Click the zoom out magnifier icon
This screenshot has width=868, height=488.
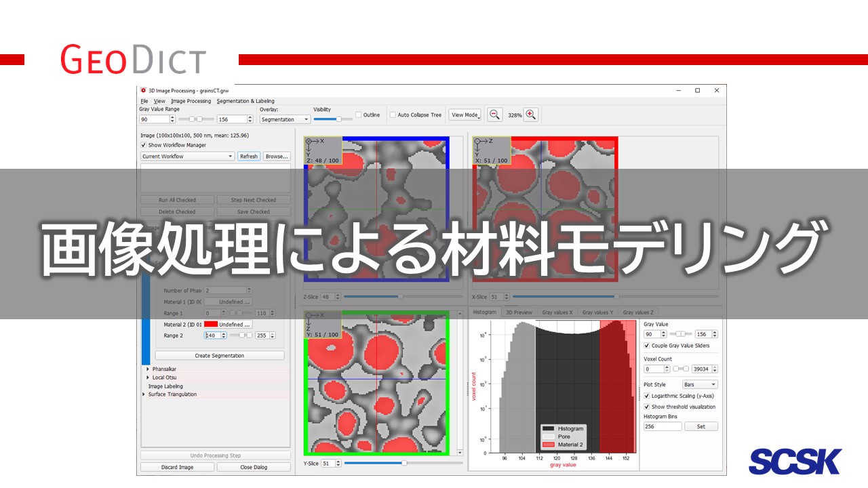(494, 115)
